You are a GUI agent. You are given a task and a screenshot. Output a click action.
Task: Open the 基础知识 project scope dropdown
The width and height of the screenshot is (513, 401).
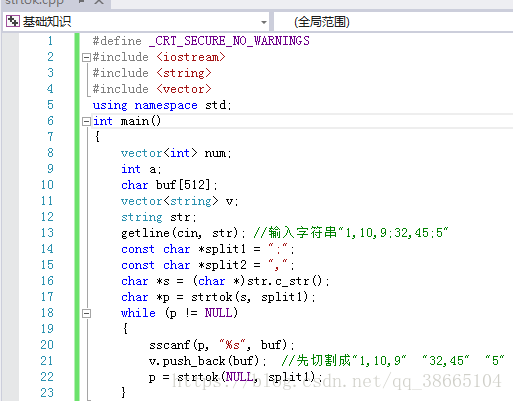click(x=136, y=22)
